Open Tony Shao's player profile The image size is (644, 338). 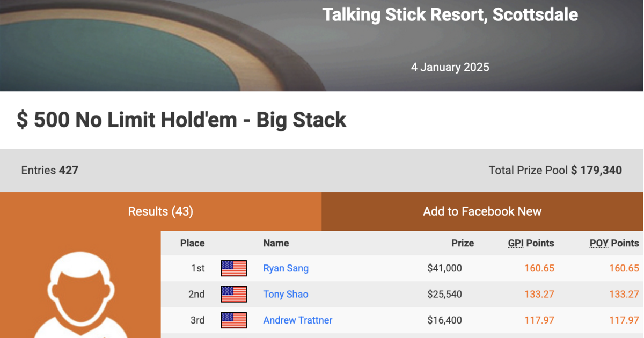pos(286,294)
